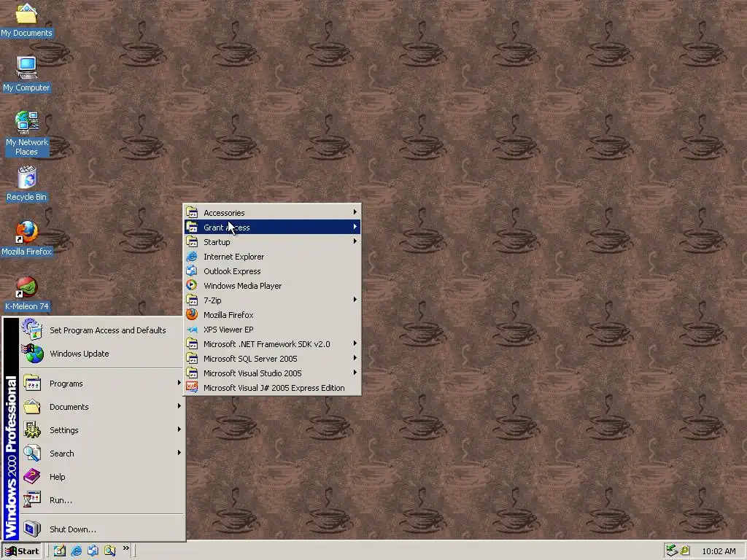Select the K-Meleon 74 desktop shortcut
This screenshot has height=560, width=747.
tap(27, 293)
